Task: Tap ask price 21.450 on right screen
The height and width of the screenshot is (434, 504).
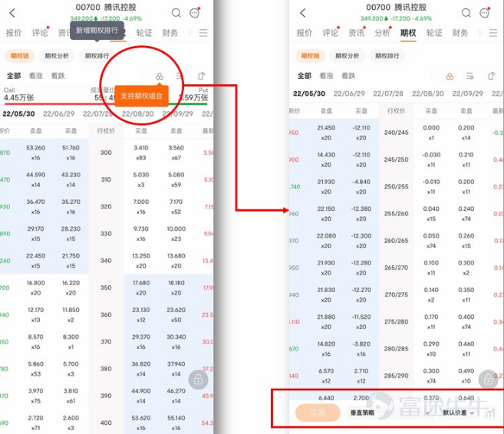Action: pos(326,128)
